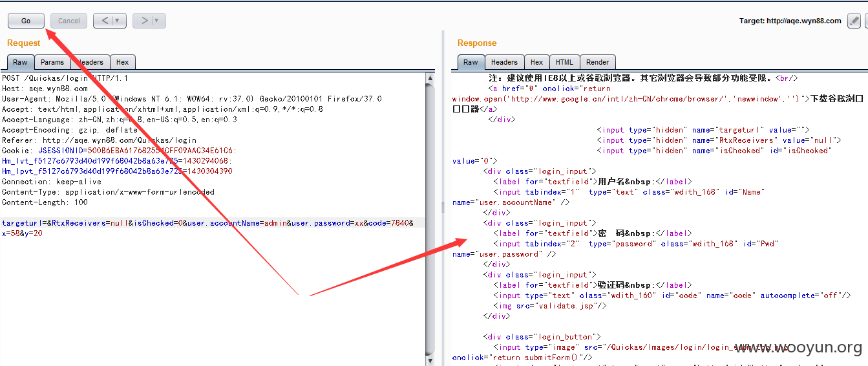Click the Hm_lpvt cookie line
868x366 pixels.
pyautogui.click(x=117, y=171)
